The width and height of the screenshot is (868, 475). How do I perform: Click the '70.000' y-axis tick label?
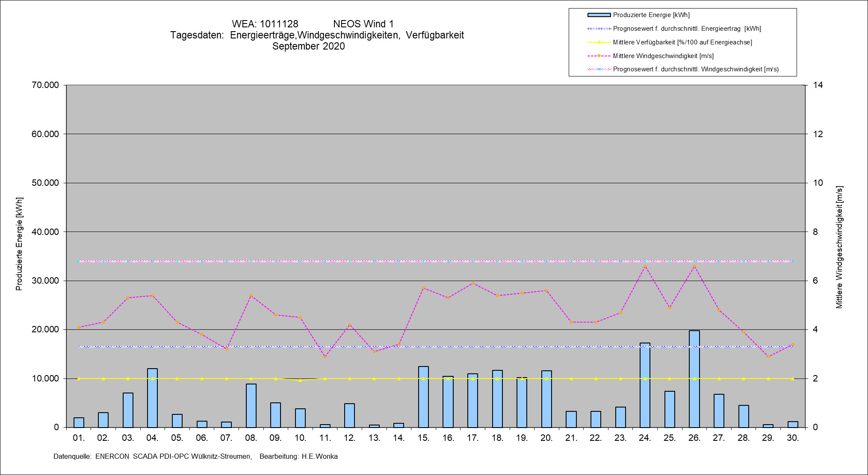click(x=45, y=85)
